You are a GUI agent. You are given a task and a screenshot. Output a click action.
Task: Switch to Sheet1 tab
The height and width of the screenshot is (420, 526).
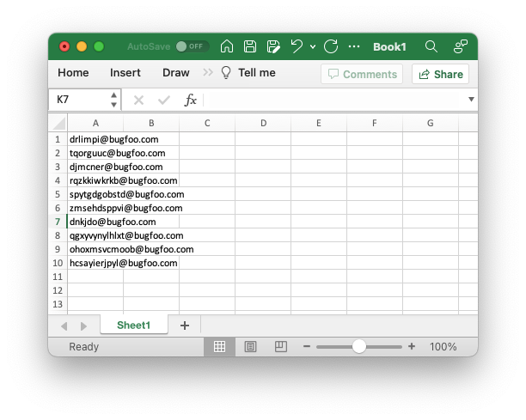click(x=133, y=325)
